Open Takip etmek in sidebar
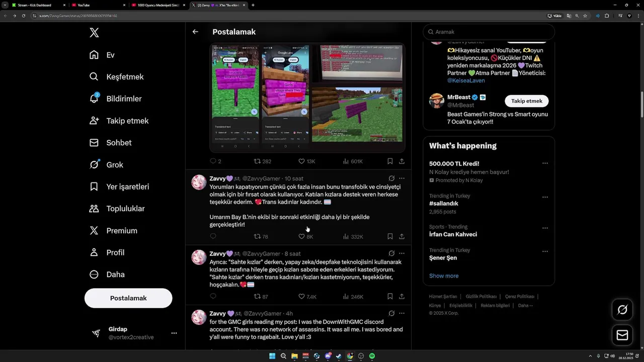Viewport: 644px width, 362px height. [119, 121]
